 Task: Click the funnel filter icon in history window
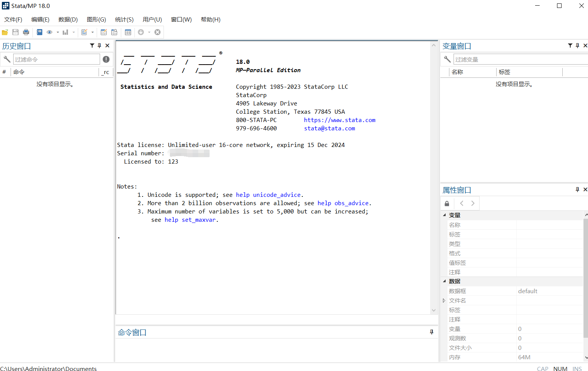[x=92, y=46]
